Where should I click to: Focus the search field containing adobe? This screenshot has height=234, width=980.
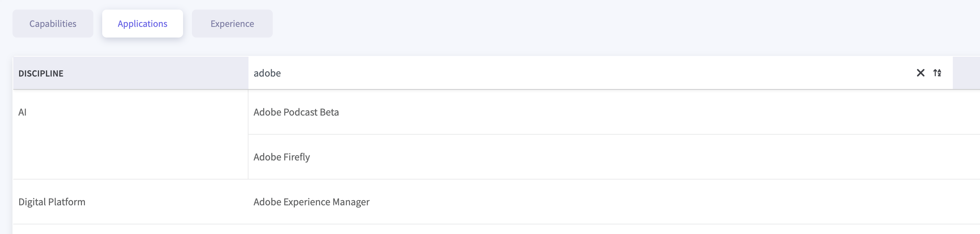click(x=571, y=73)
